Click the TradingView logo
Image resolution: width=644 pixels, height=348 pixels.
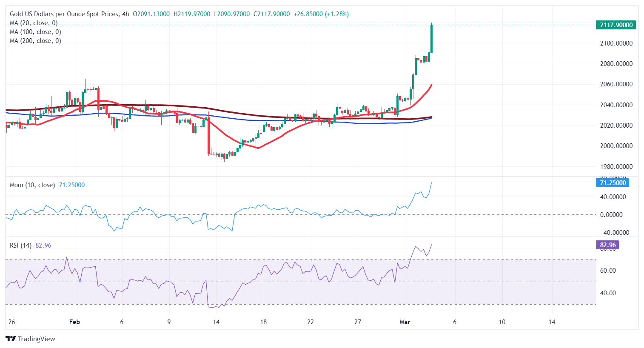pyautogui.click(x=30, y=339)
